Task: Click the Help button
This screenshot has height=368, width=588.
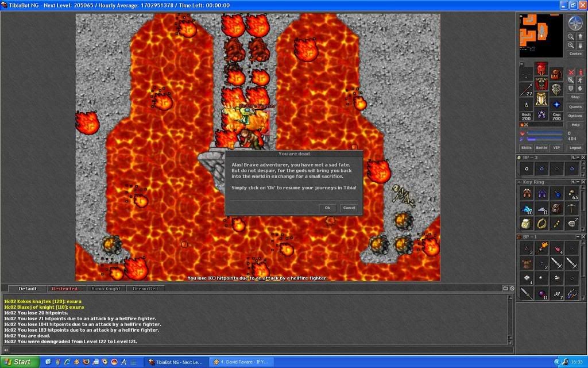Action: pyautogui.click(x=575, y=125)
